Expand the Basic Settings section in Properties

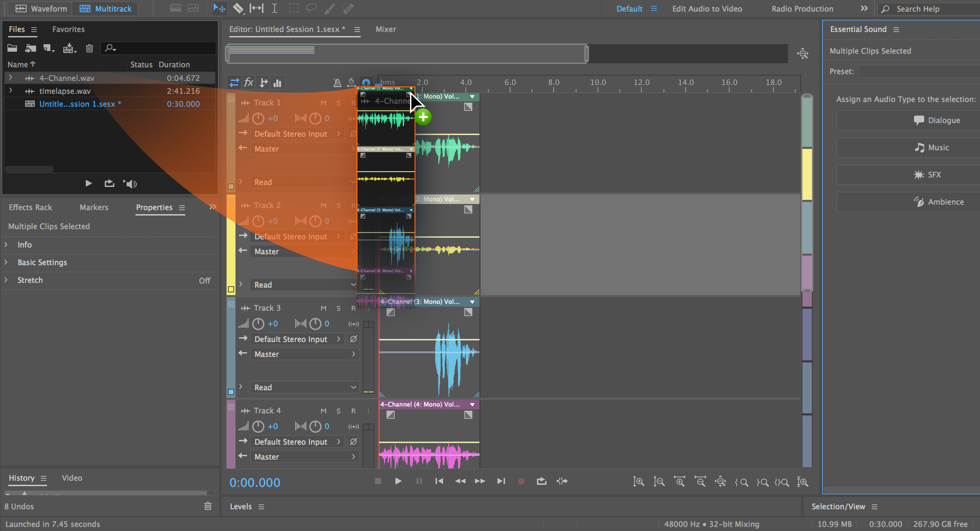pyautogui.click(x=42, y=262)
